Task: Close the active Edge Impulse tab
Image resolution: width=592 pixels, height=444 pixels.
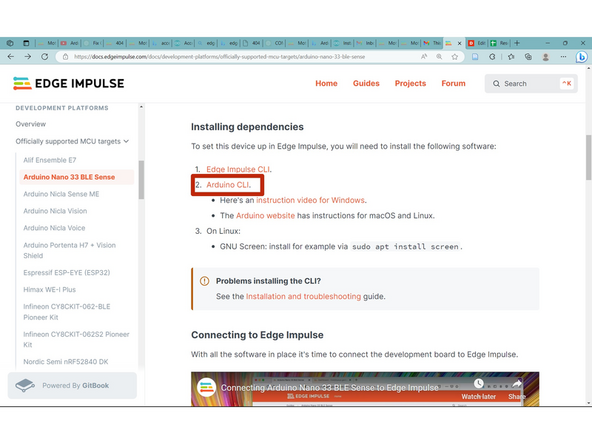Action: (459, 43)
